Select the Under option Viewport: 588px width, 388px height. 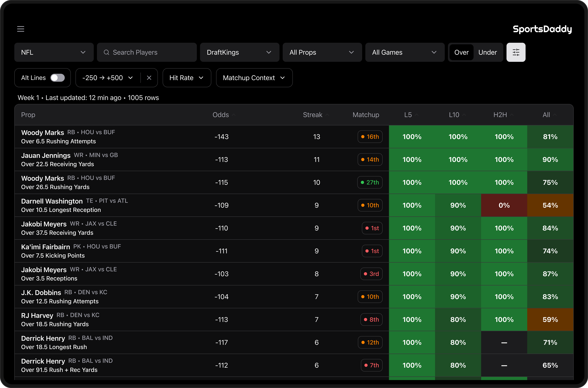(x=487, y=52)
